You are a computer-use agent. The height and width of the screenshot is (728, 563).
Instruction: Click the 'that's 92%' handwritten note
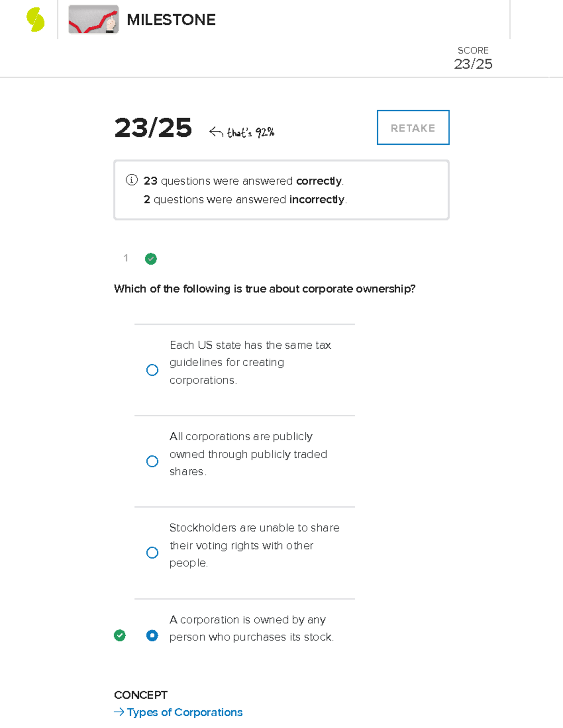pyautogui.click(x=251, y=133)
